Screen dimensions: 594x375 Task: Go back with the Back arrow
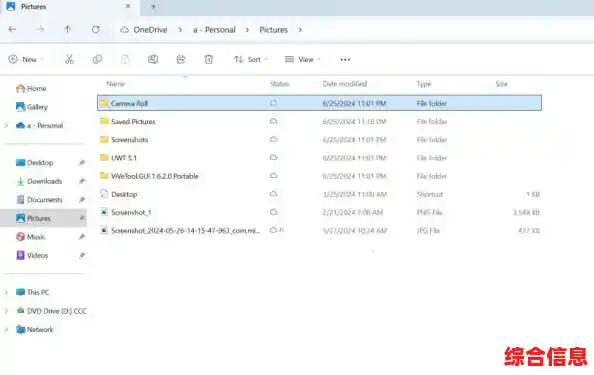tap(12, 29)
